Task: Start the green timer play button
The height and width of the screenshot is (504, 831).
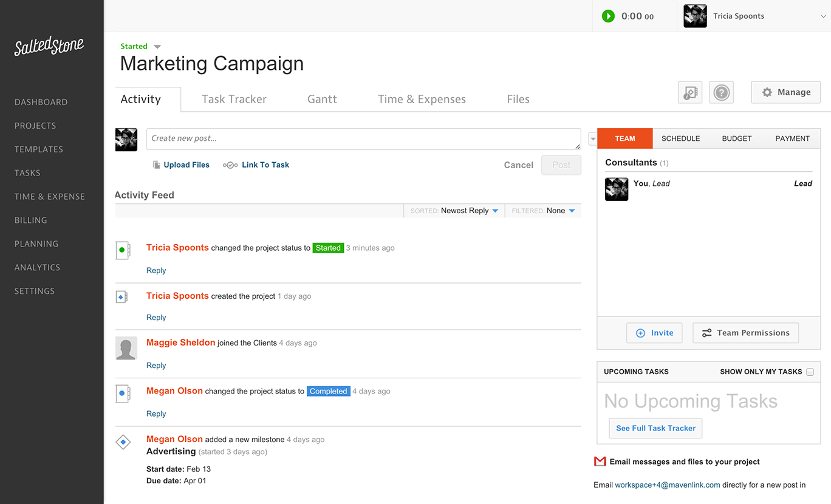Action: click(x=608, y=16)
